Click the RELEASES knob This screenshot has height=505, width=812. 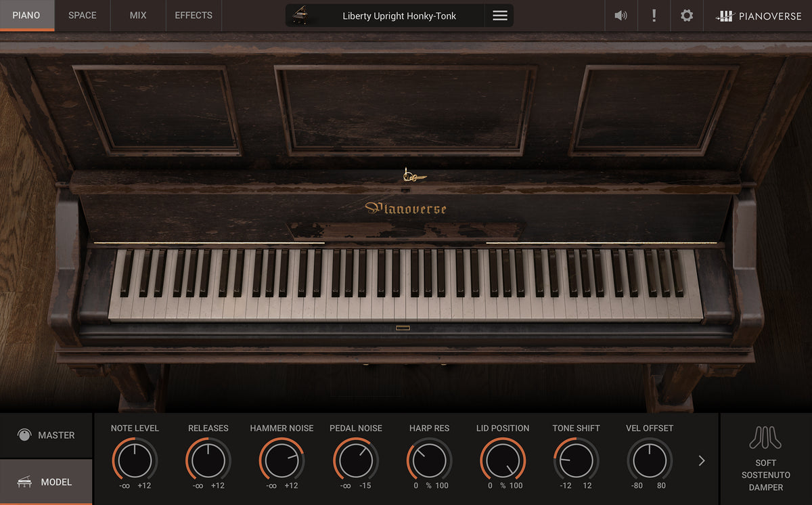click(208, 460)
